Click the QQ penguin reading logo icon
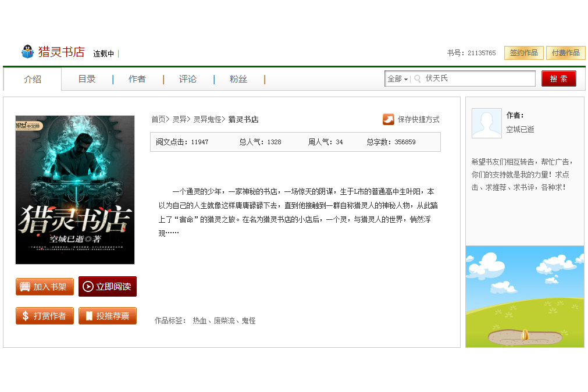 [x=27, y=52]
